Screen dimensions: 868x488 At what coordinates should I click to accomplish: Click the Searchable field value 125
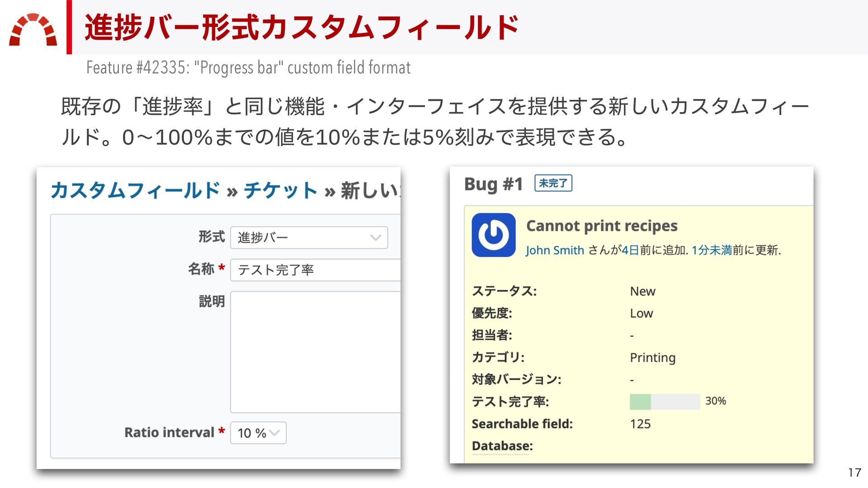pyautogui.click(x=640, y=424)
